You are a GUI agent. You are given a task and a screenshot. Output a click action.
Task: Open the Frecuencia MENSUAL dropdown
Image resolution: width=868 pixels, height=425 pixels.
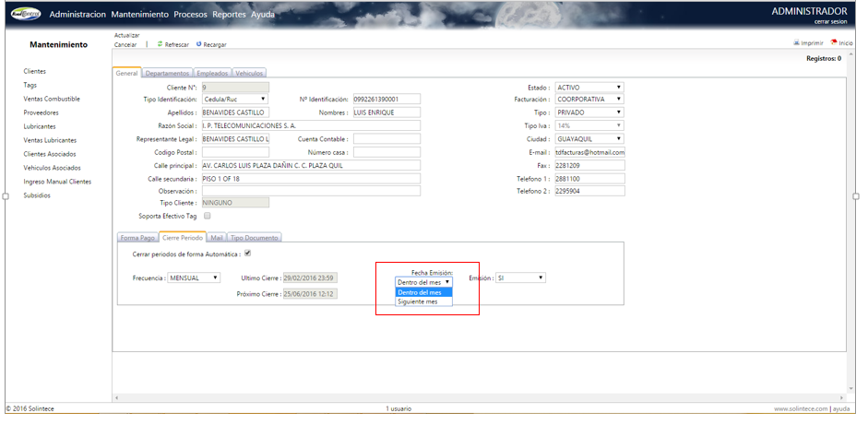tap(194, 277)
